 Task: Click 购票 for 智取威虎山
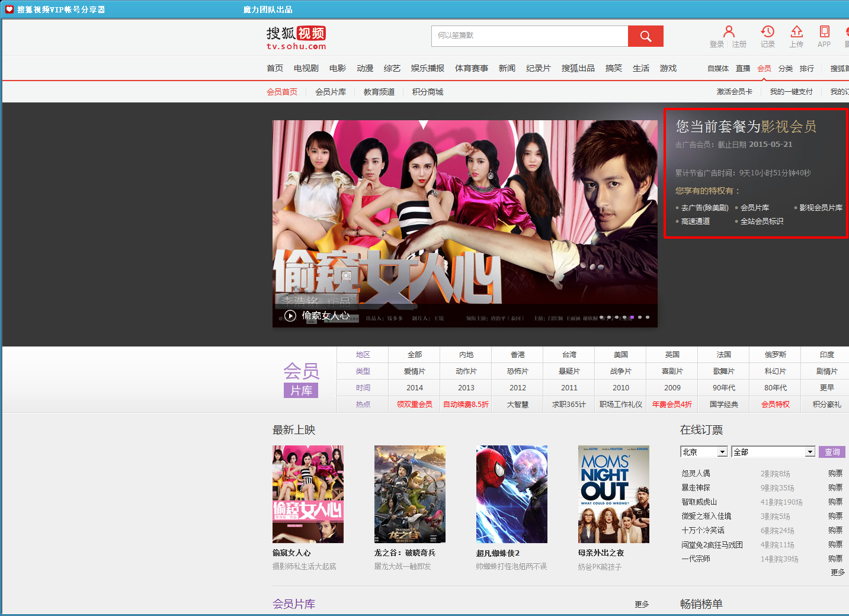(x=835, y=502)
